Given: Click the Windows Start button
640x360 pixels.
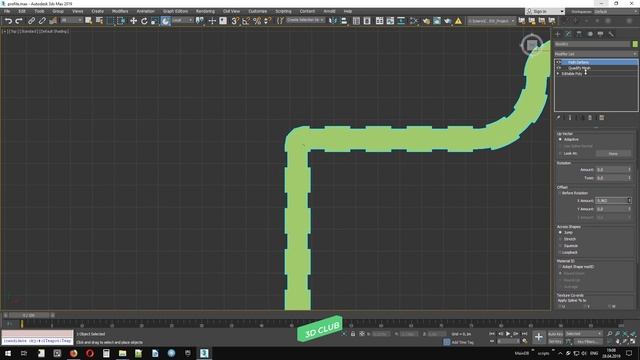Looking at the screenshot, I should click(x=8, y=353).
